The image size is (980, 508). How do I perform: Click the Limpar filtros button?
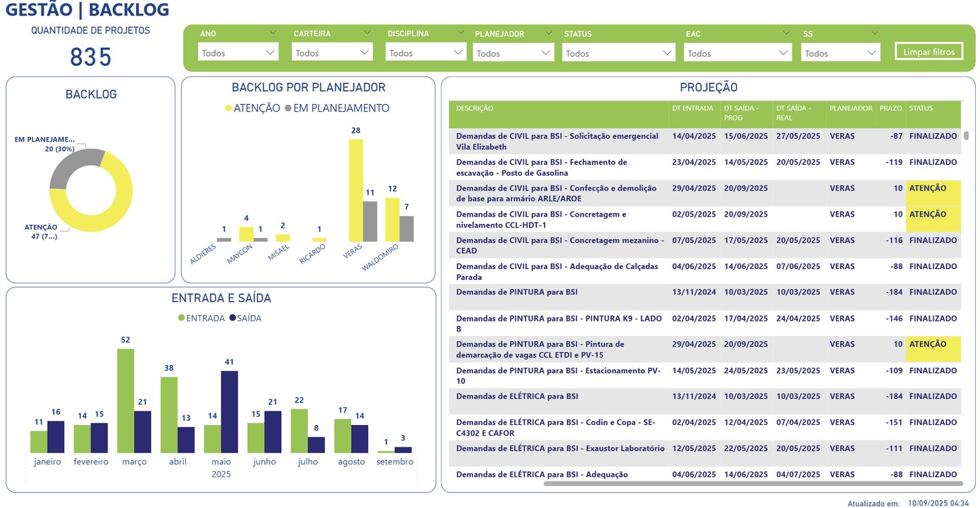pyautogui.click(x=929, y=52)
